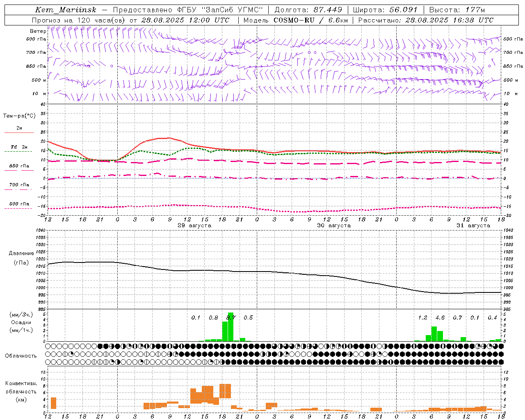Select the latitude value Широта: 56.091

tap(385, 10)
